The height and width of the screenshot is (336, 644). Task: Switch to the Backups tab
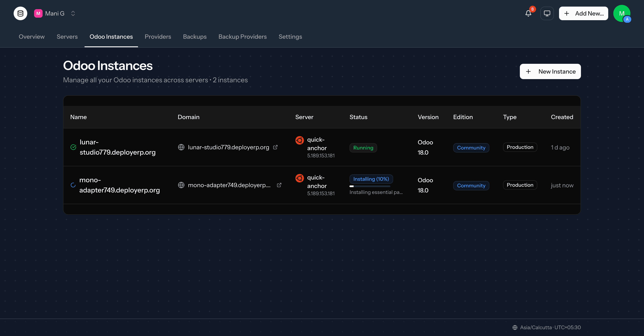tap(195, 37)
